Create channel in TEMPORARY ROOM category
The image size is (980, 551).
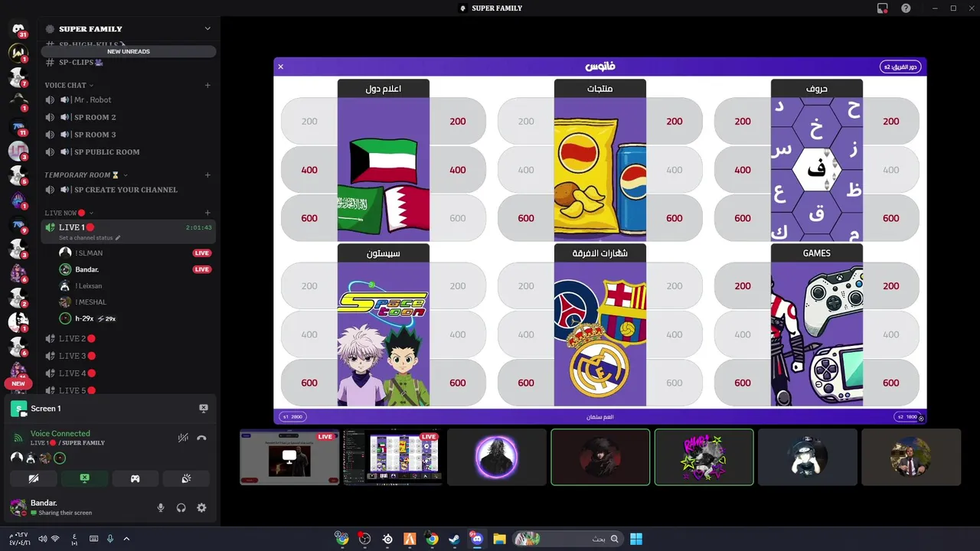(207, 174)
